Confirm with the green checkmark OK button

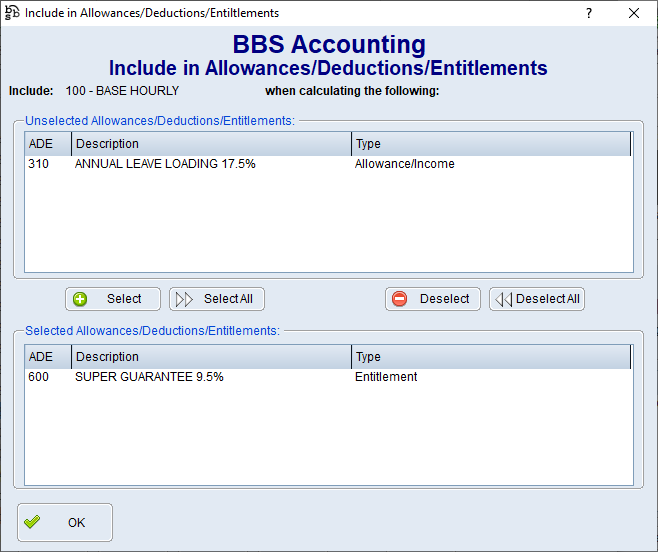[65, 522]
